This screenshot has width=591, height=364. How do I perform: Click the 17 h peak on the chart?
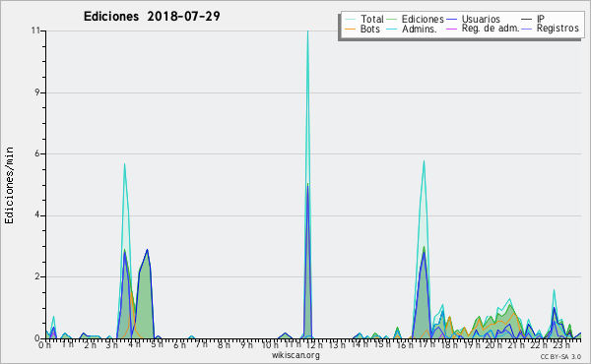point(424,162)
